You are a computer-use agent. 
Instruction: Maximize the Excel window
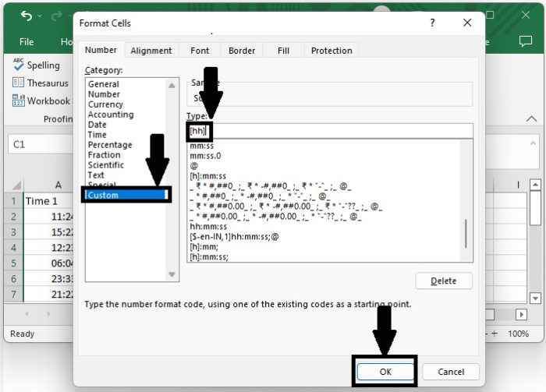(x=491, y=15)
